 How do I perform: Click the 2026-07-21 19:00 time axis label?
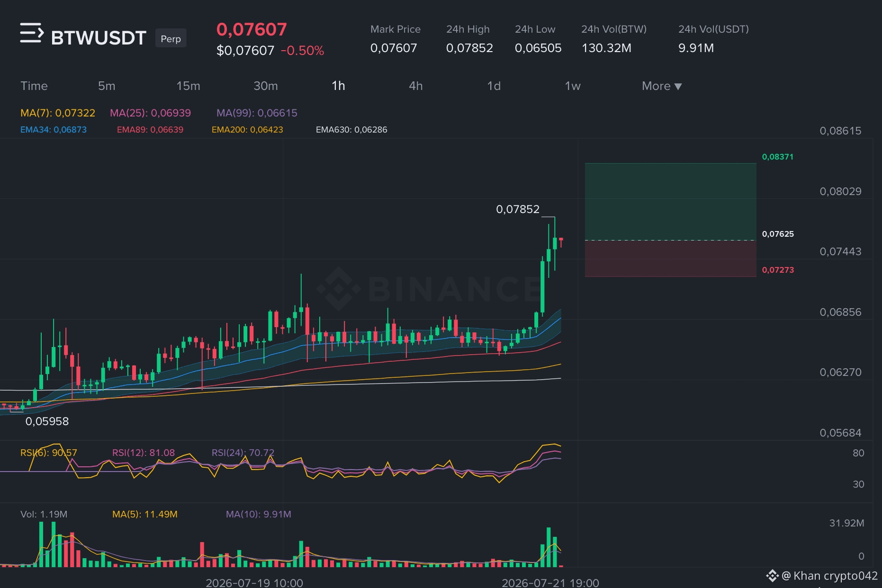coord(550,583)
